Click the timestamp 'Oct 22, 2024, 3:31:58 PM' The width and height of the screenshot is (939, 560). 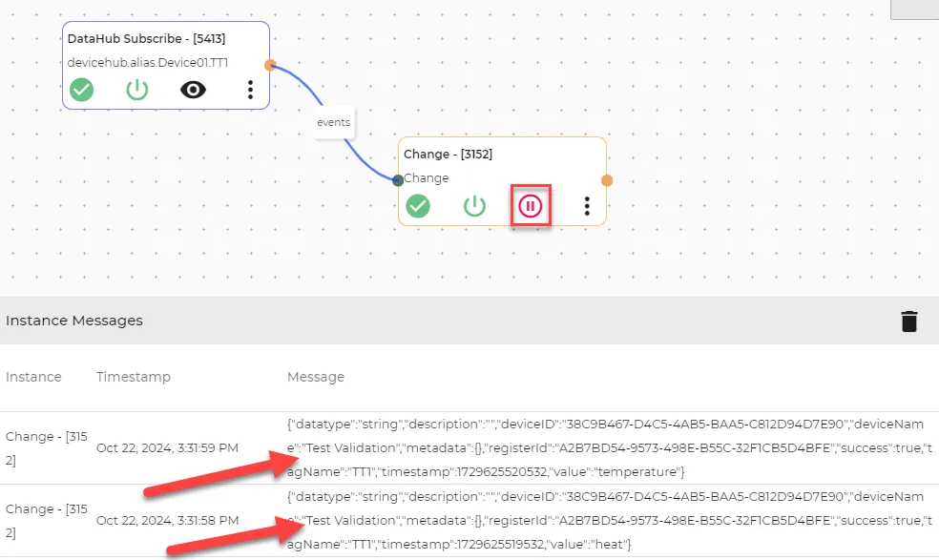(167, 521)
